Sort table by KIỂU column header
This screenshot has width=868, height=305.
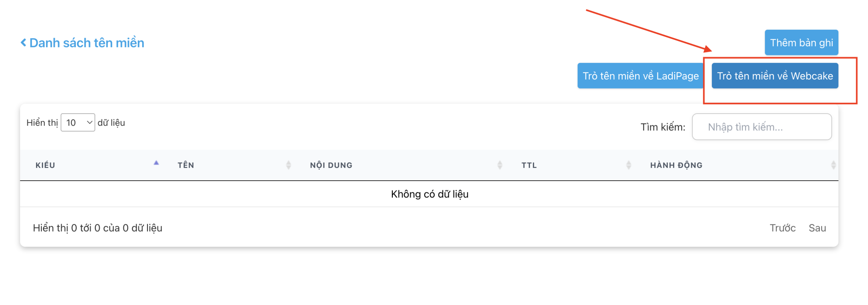[x=46, y=165]
